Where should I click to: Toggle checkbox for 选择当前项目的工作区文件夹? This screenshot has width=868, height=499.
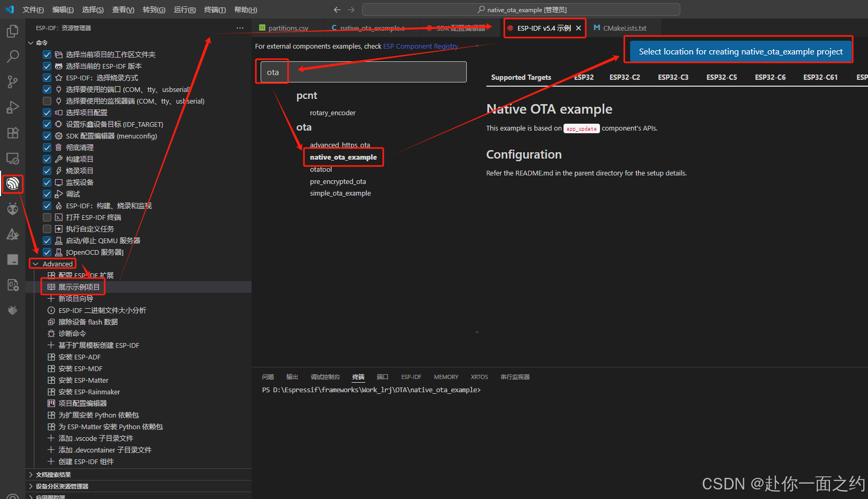coord(47,54)
